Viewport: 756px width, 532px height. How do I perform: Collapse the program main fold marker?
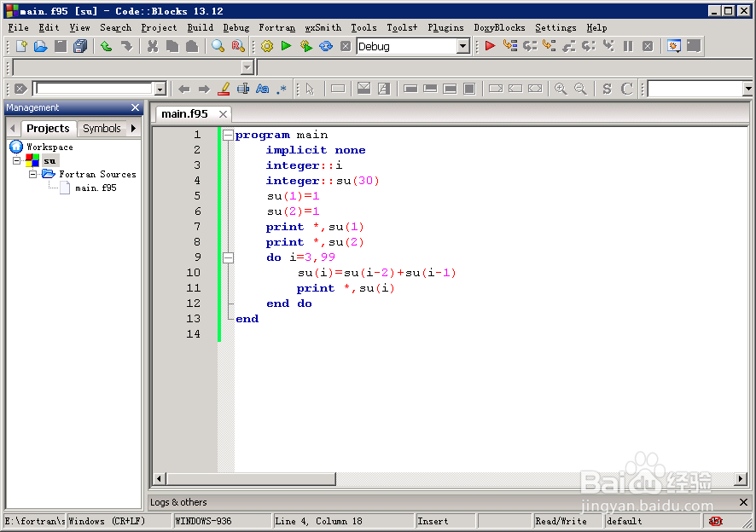tap(228, 135)
